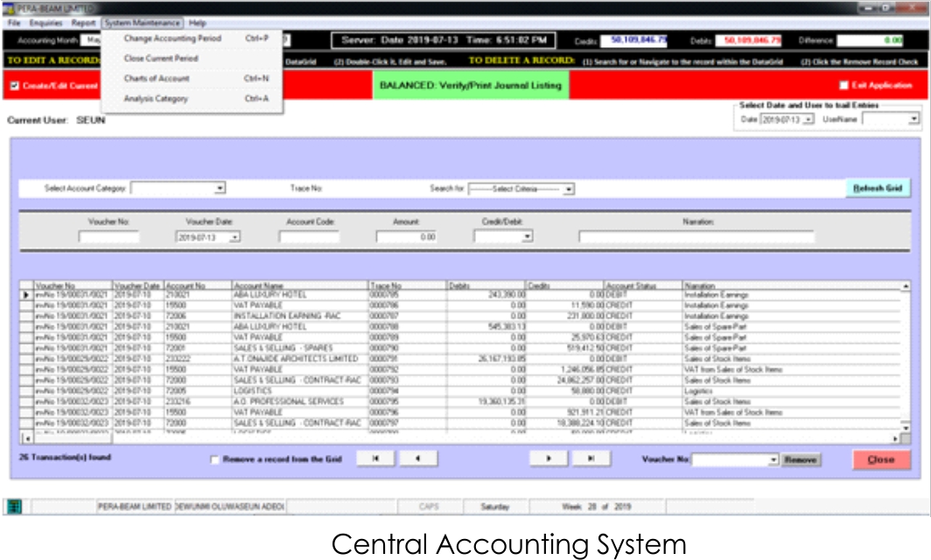Screen dimensions: 931x560
Task: Click the row selector arrow on the first grid row
Action: [x=25, y=295]
